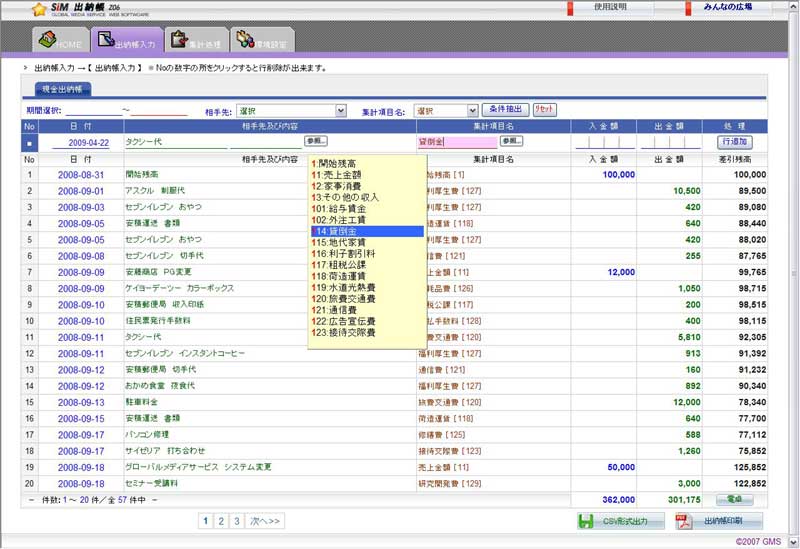Click the 電卓 calculator button

[734, 497]
